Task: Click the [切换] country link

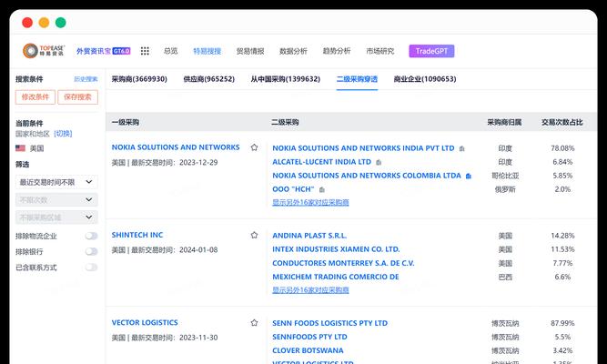Action: click(x=63, y=134)
